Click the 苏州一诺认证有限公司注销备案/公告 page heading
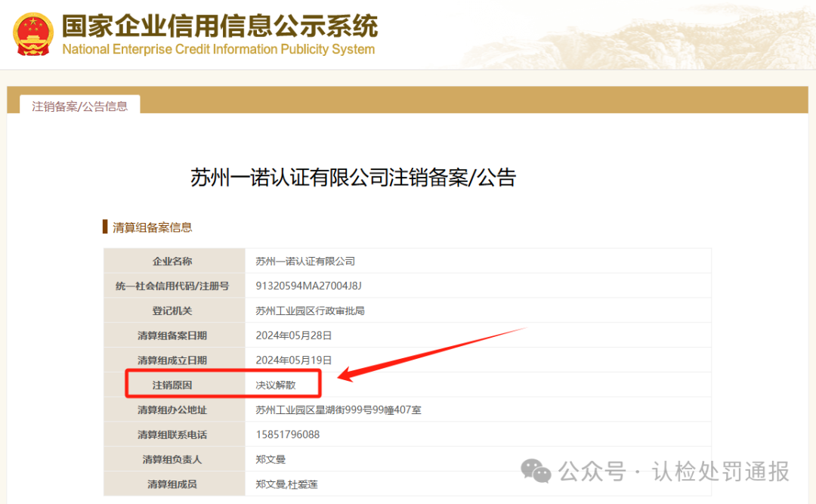 click(353, 178)
